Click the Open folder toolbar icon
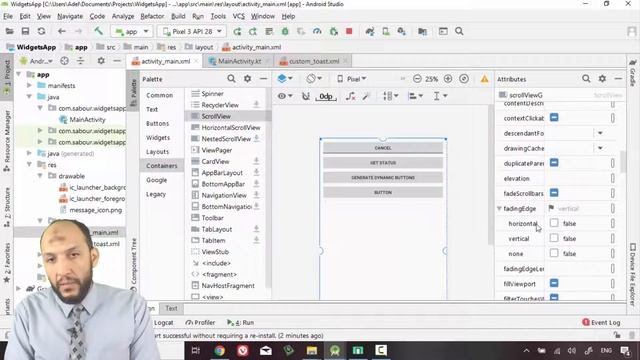Screen dimensions: 640x360 9,31
